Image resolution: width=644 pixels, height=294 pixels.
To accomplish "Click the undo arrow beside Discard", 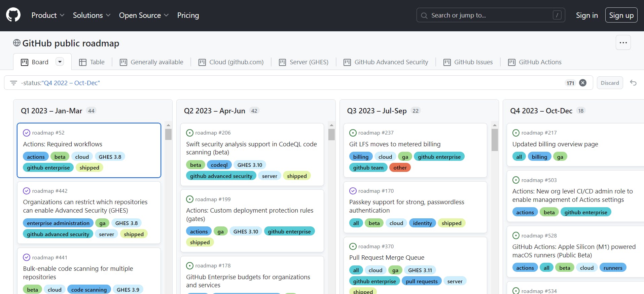I will [633, 83].
